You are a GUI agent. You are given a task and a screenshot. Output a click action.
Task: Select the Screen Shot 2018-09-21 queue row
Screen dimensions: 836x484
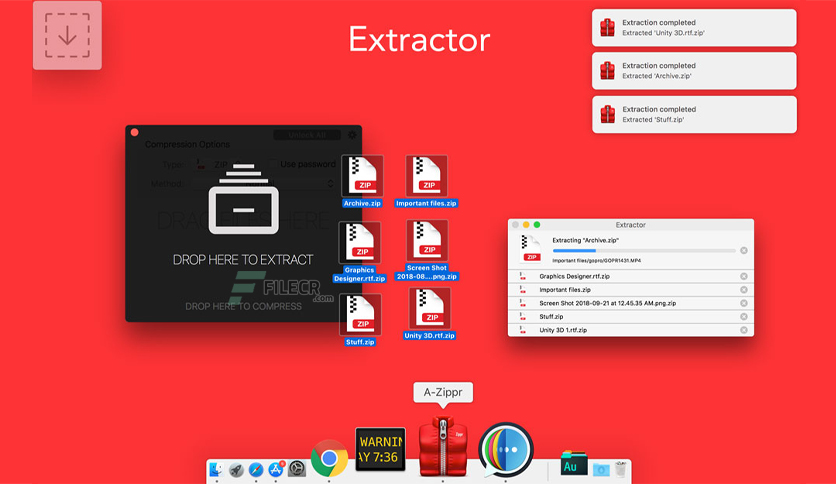pyautogui.click(x=631, y=303)
